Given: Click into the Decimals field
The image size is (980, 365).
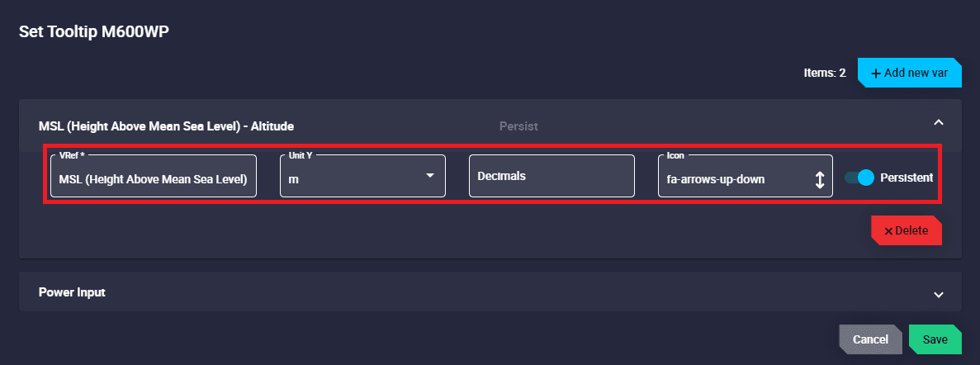Looking at the screenshot, I should click(x=552, y=176).
